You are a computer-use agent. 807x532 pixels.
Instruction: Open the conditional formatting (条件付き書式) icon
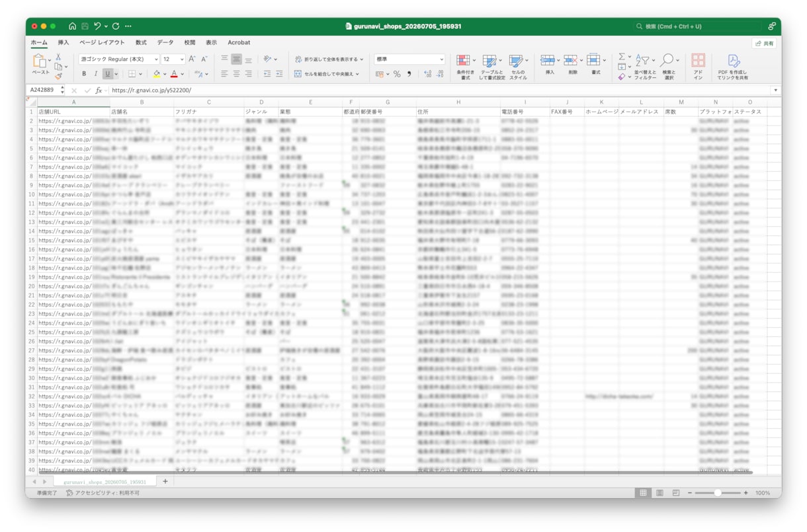464,61
